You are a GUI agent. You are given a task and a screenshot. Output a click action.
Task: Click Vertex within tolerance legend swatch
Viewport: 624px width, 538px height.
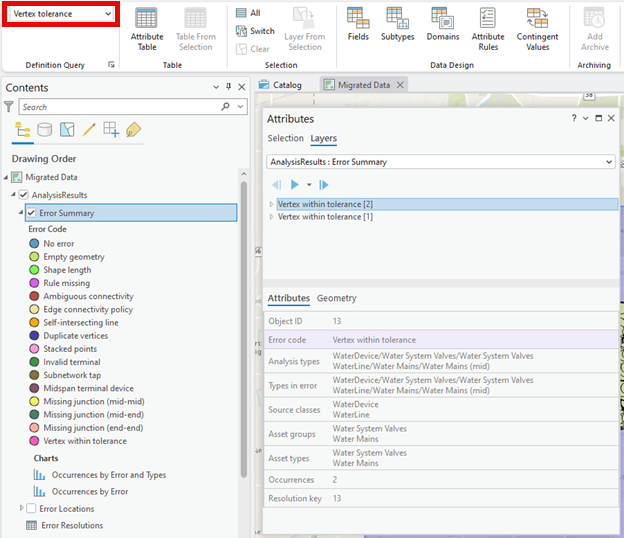click(x=34, y=441)
